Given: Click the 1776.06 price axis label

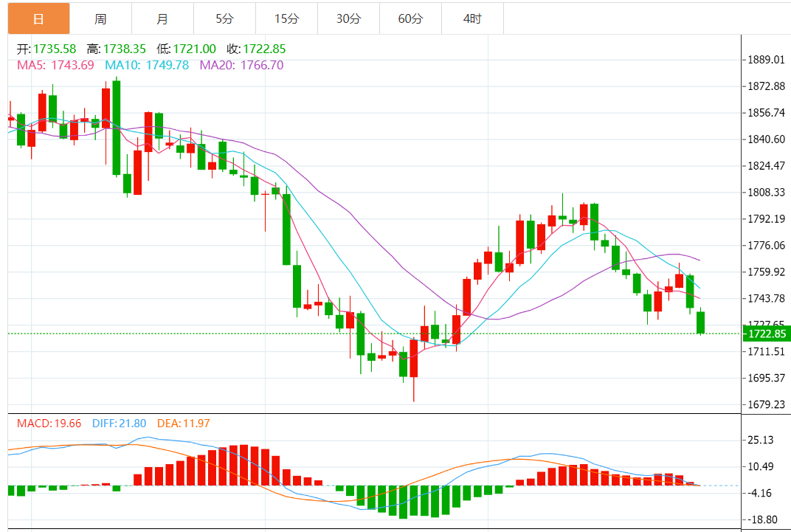Looking at the screenshot, I should pos(766,245).
